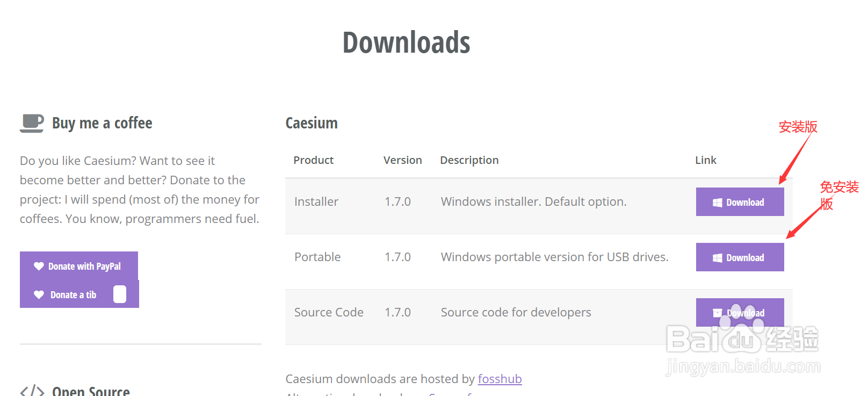The width and height of the screenshot is (868, 396).
Task: Click the Version column header
Action: tap(402, 160)
